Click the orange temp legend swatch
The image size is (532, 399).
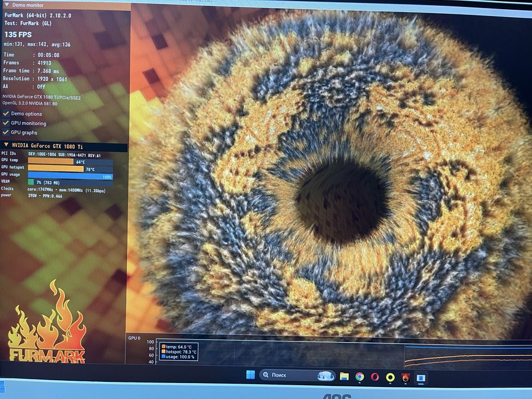(163, 347)
